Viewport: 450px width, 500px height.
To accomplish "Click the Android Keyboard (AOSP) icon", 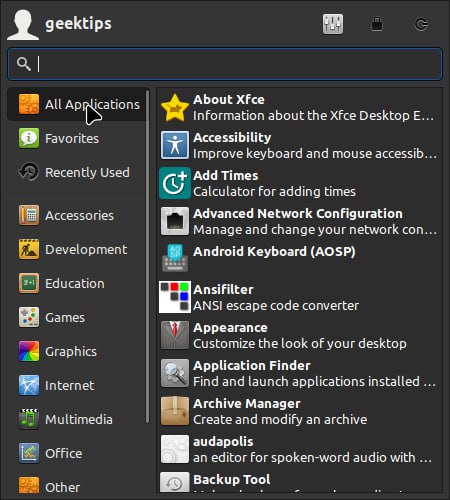I will 175,258.
